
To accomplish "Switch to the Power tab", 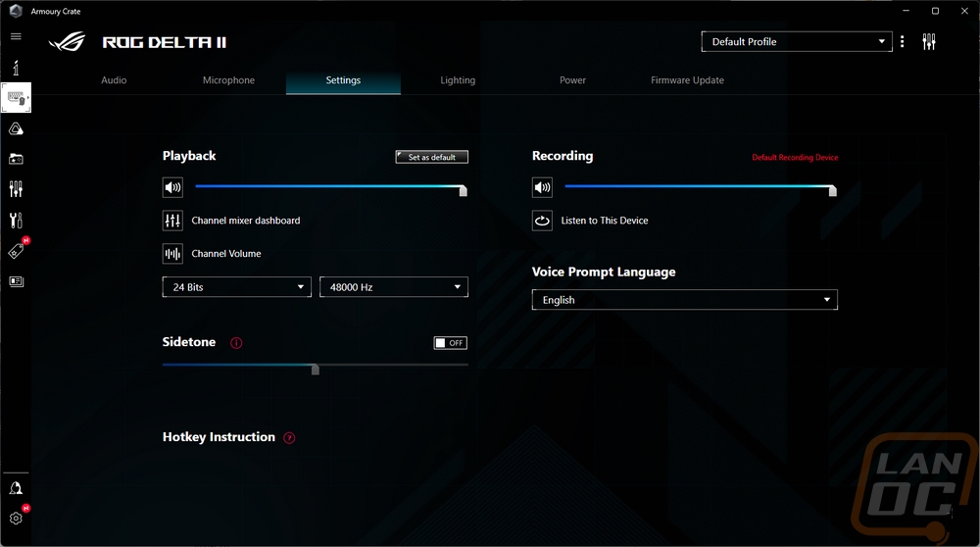I will click(572, 80).
